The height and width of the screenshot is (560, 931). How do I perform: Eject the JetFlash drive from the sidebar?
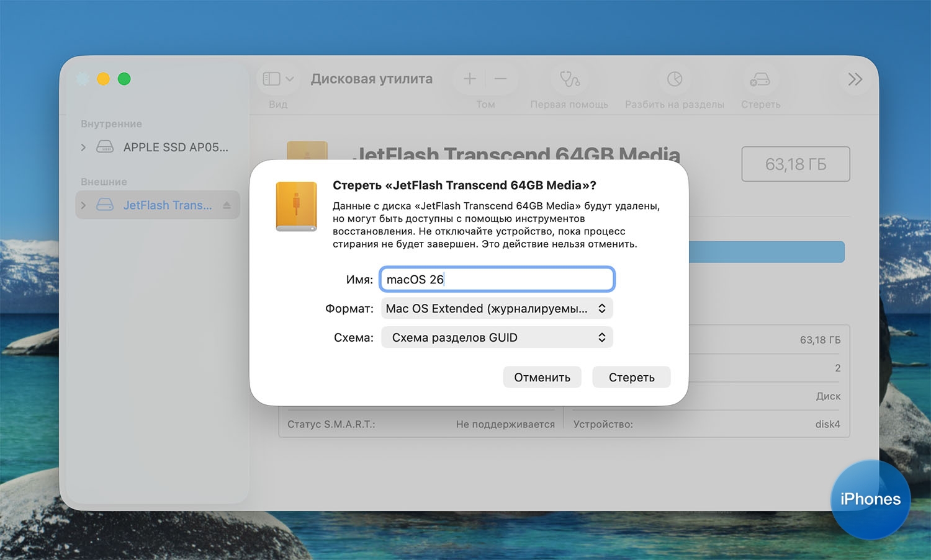(x=227, y=205)
